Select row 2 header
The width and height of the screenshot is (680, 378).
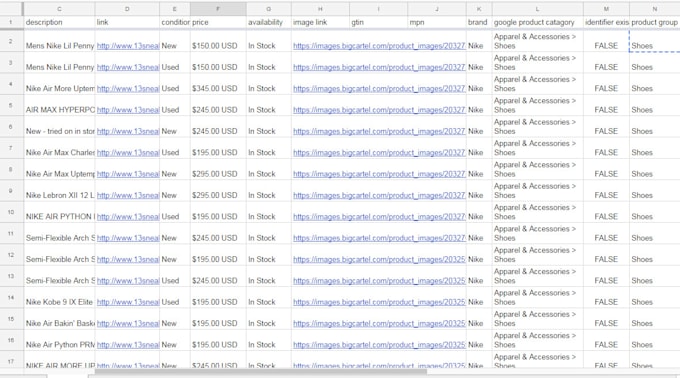pyautogui.click(x=11, y=41)
